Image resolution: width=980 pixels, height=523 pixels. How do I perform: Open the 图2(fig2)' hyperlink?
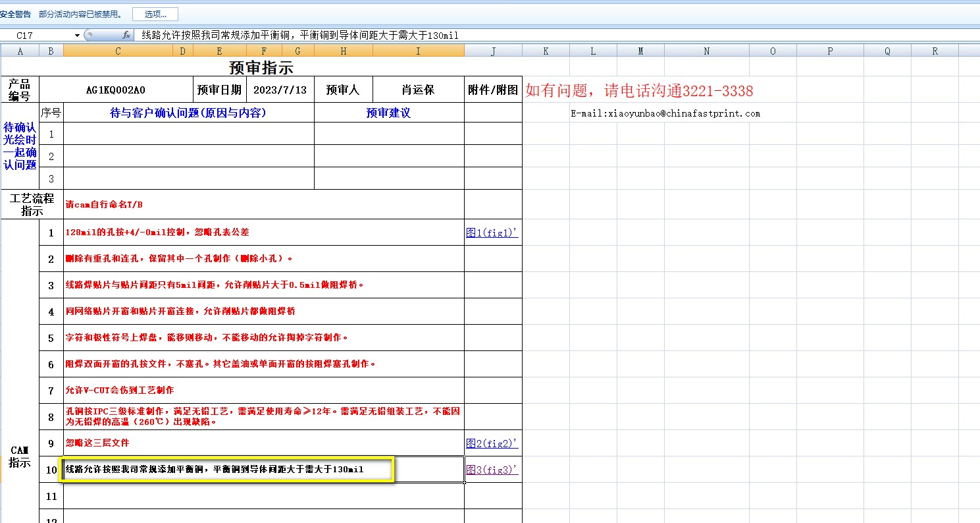[x=492, y=443]
